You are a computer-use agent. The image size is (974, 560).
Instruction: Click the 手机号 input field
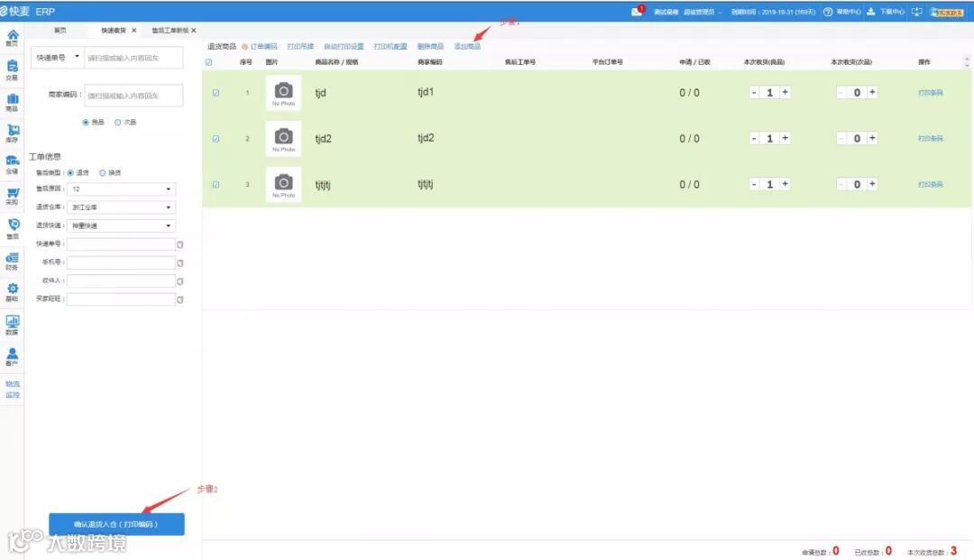click(121, 262)
